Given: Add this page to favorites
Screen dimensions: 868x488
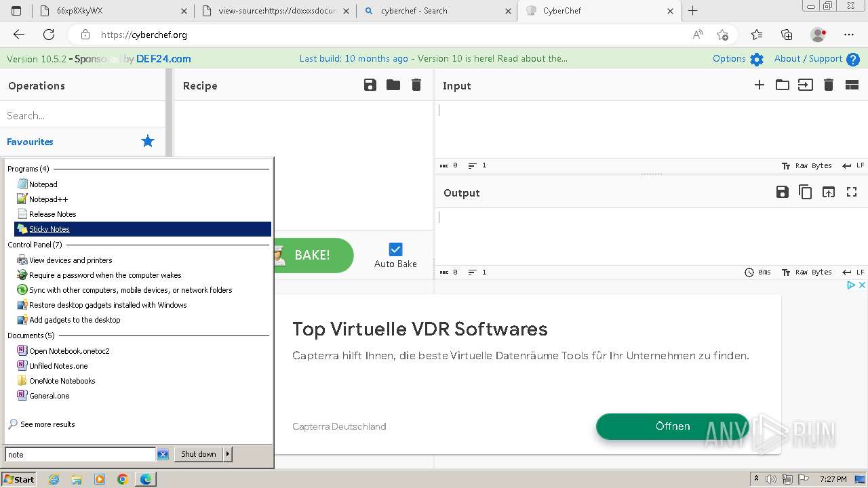Looking at the screenshot, I should click(x=722, y=35).
